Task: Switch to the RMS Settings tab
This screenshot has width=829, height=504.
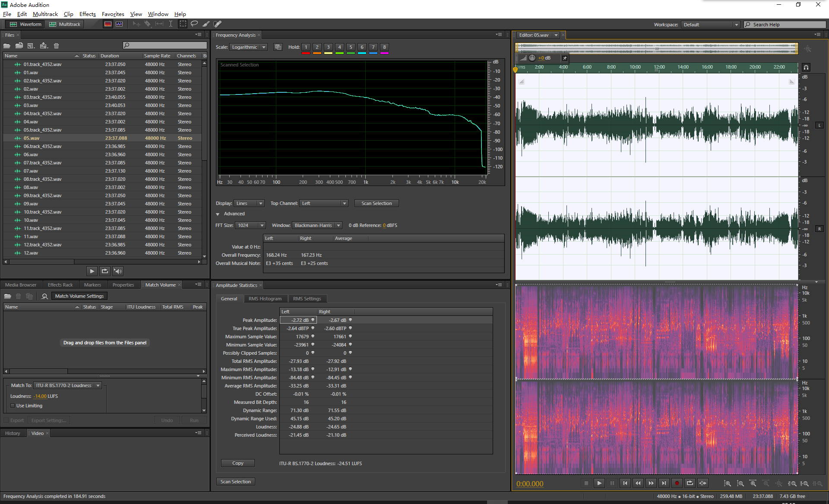Action: click(307, 299)
